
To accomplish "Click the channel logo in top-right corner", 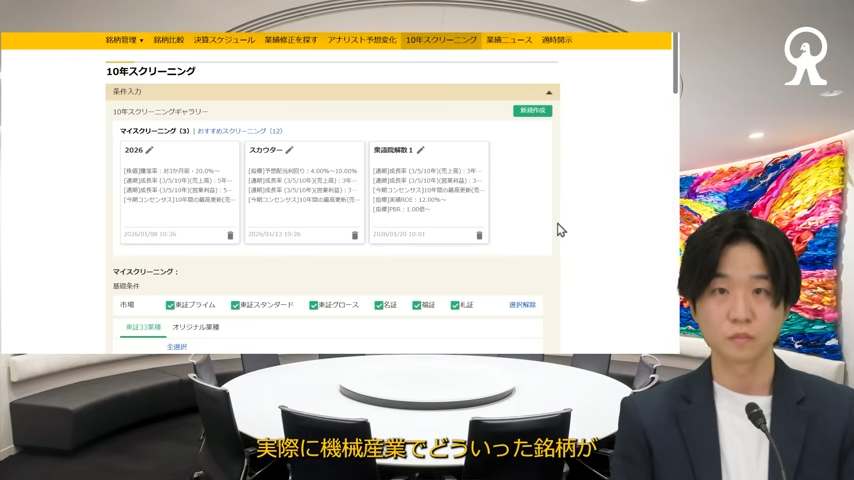I will 805,56.
